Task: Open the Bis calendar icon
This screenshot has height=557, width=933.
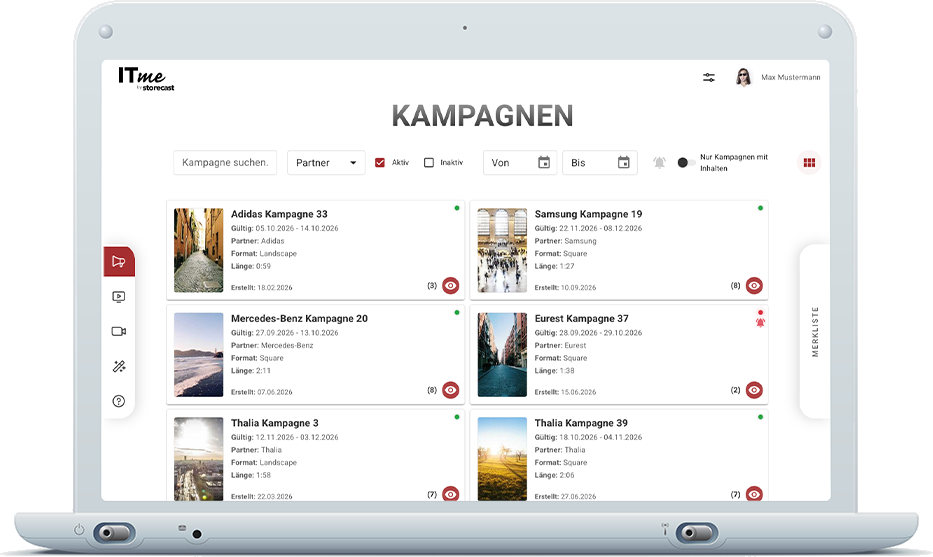Action: pyautogui.click(x=624, y=162)
